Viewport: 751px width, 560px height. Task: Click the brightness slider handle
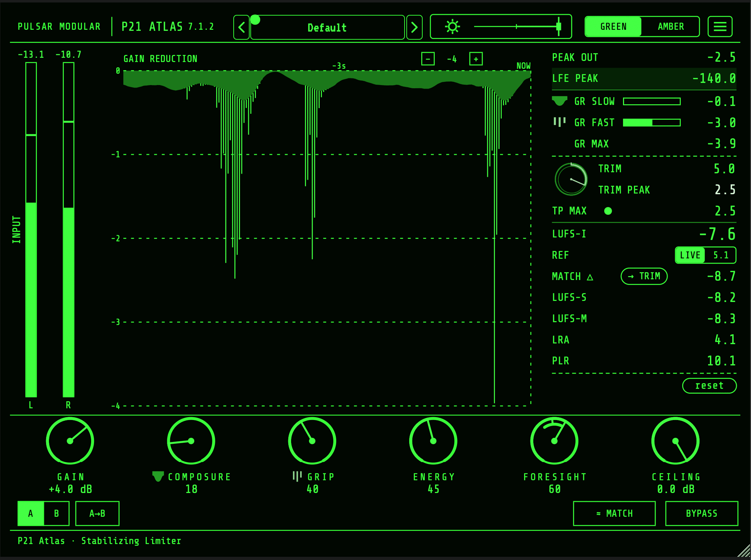coord(558,27)
